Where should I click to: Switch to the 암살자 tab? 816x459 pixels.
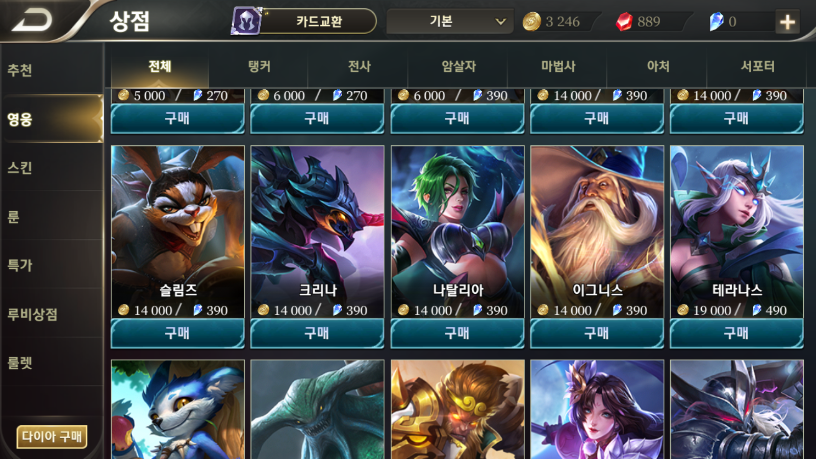point(458,66)
